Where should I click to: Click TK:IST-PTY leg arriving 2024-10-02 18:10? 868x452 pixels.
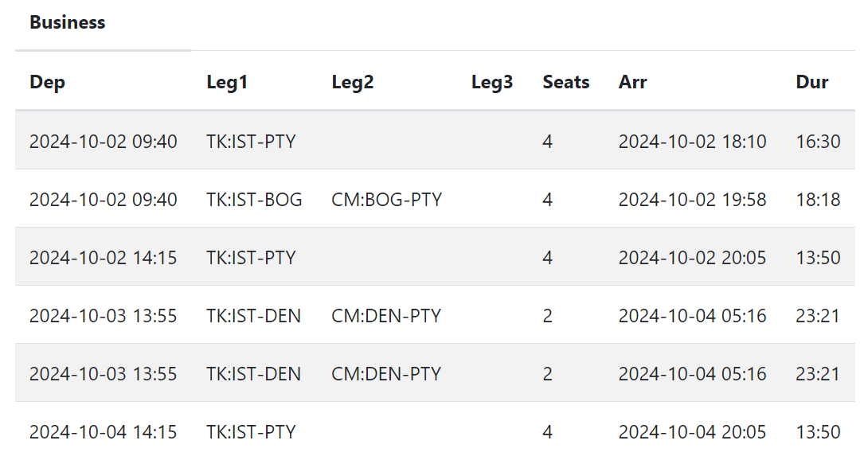click(251, 142)
